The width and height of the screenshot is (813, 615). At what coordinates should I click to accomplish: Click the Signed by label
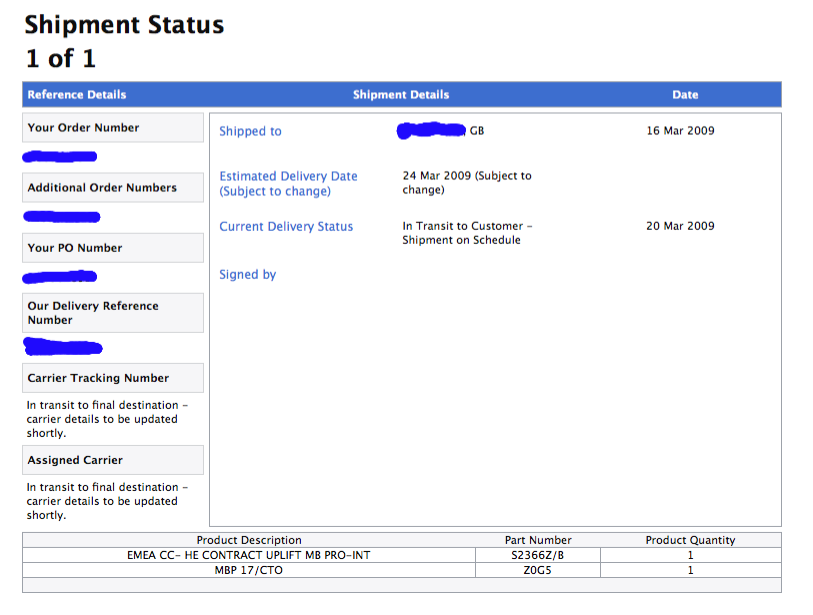pyautogui.click(x=247, y=275)
